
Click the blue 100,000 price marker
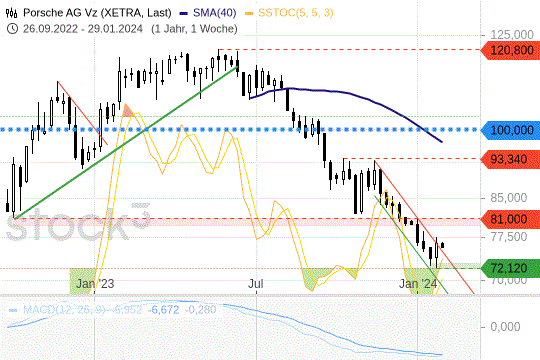pyautogui.click(x=510, y=130)
